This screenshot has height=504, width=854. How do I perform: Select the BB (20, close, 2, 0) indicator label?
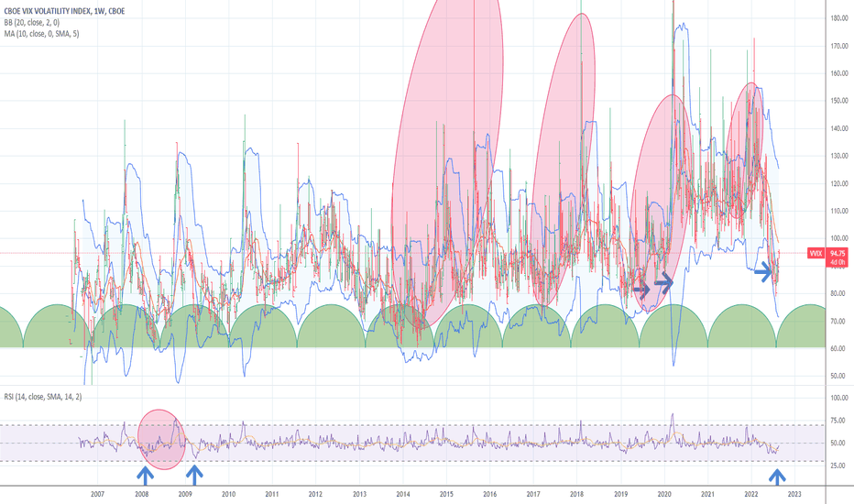pyautogui.click(x=31, y=22)
